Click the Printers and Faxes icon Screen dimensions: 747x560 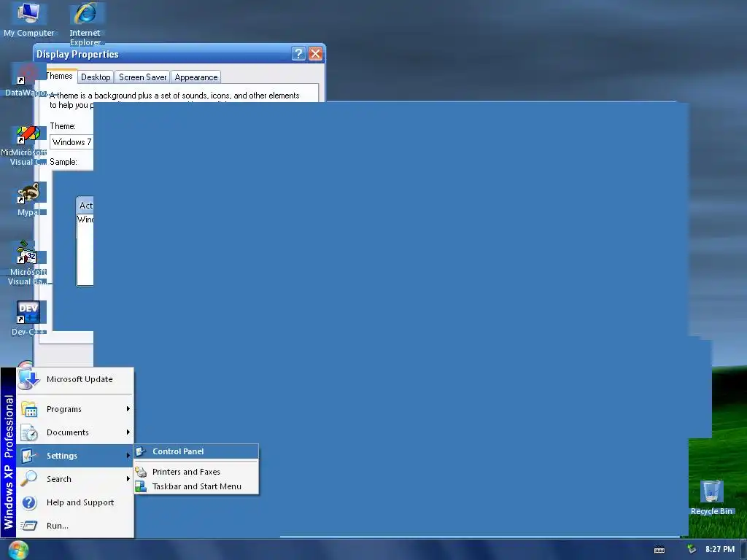click(x=141, y=472)
